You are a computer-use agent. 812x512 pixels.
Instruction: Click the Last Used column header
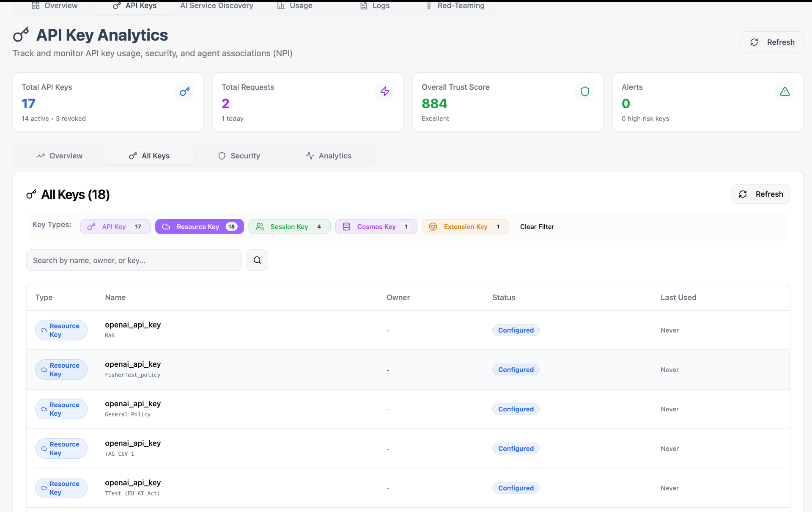point(678,297)
